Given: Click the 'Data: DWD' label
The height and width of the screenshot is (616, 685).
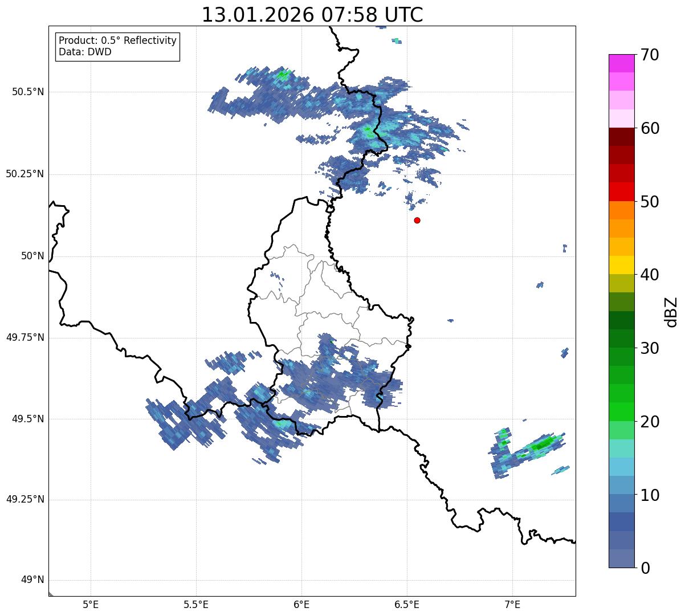Looking at the screenshot, I should [x=85, y=52].
